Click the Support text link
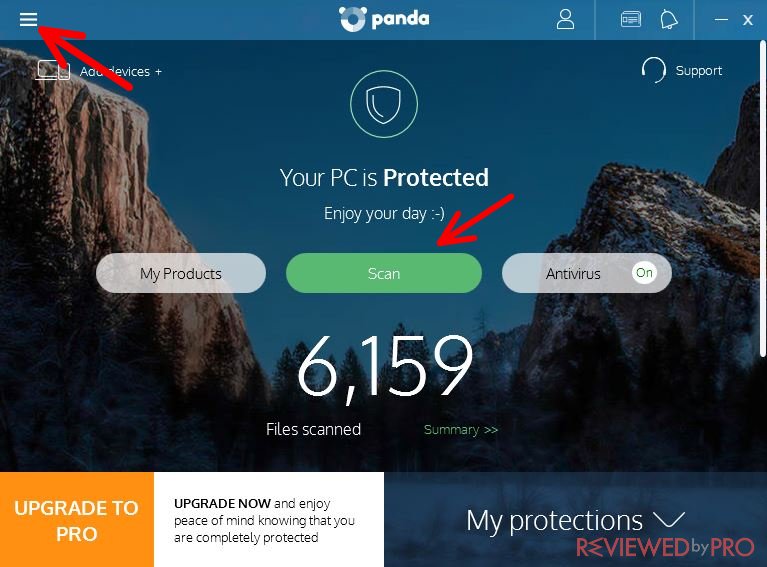The image size is (767, 567). pos(699,70)
